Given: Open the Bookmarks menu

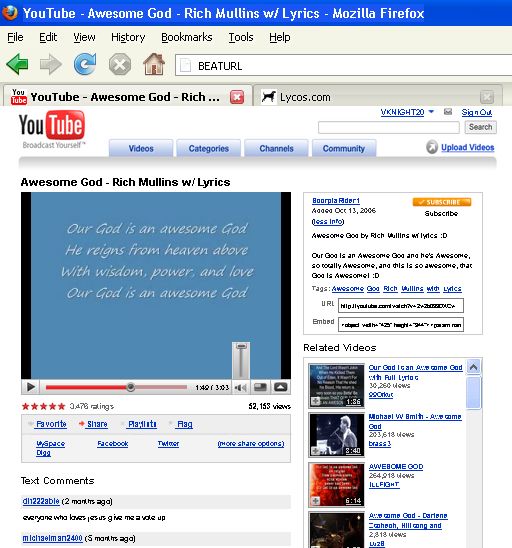Looking at the screenshot, I should point(187,37).
